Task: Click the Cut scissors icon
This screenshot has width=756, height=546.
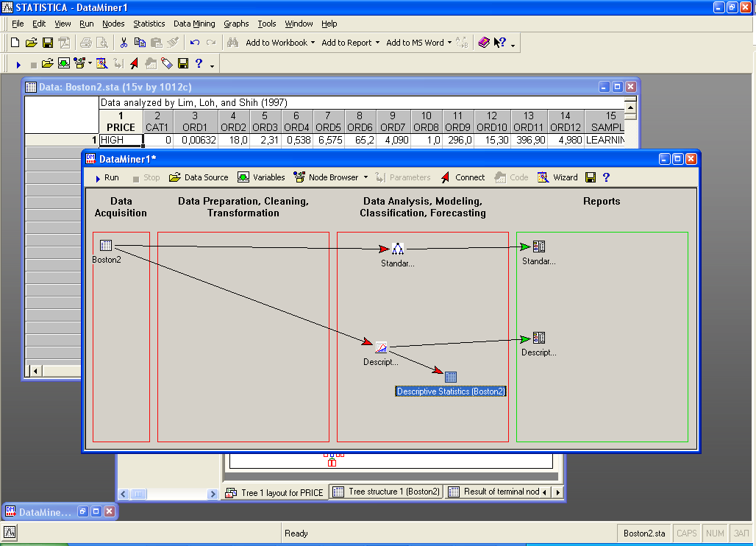Action: (x=124, y=43)
